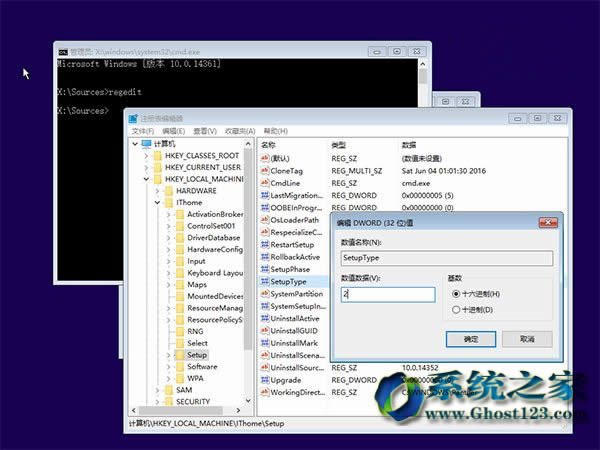The image size is (600, 450).
Task: Select the decimal (十进制) radio button
Action: tap(457, 309)
